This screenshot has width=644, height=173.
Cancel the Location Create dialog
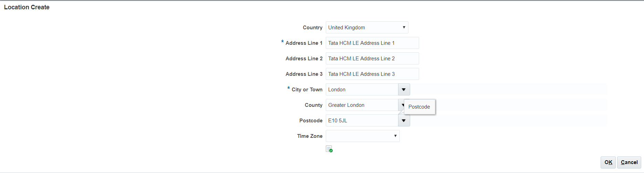(x=629, y=162)
